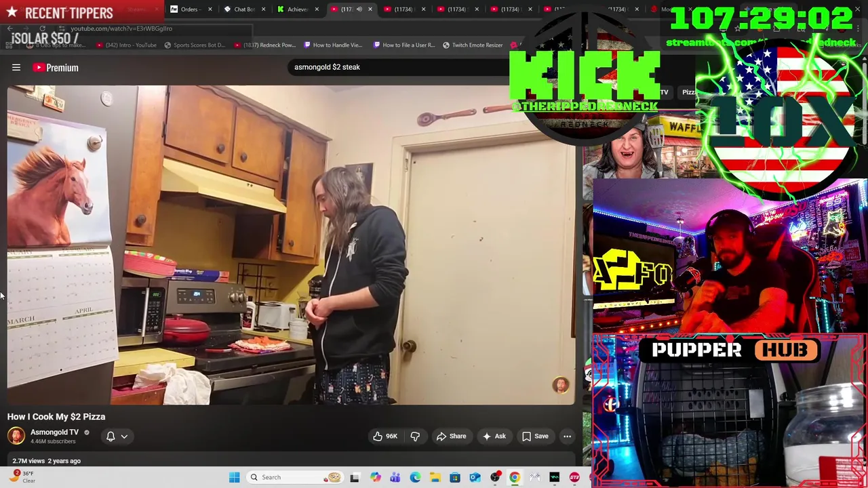Screen dimensions: 868x488
Task: Click the 2.7M views 2 years ago text
Action: [46, 461]
